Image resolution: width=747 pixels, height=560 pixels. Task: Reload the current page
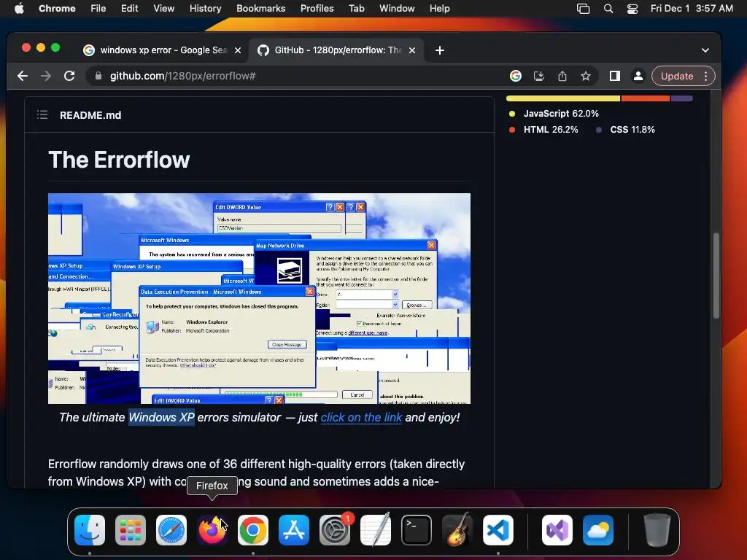pos(69,76)
